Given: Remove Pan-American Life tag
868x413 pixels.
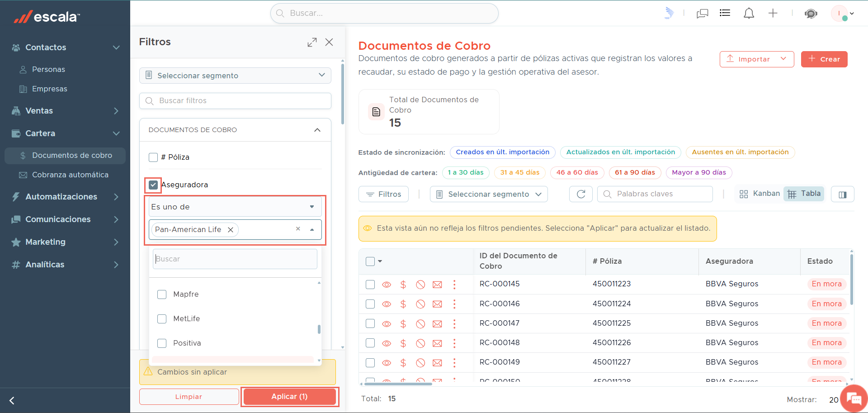Looking at the screenshot, I should click(231, 230).
